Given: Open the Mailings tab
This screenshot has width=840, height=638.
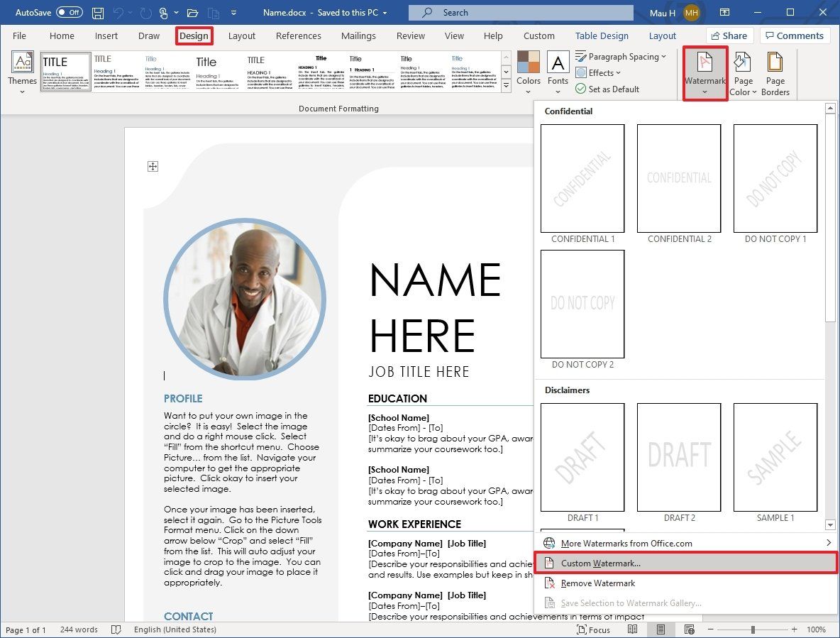Looking at the screenshot, I should (x=358, y=35).
